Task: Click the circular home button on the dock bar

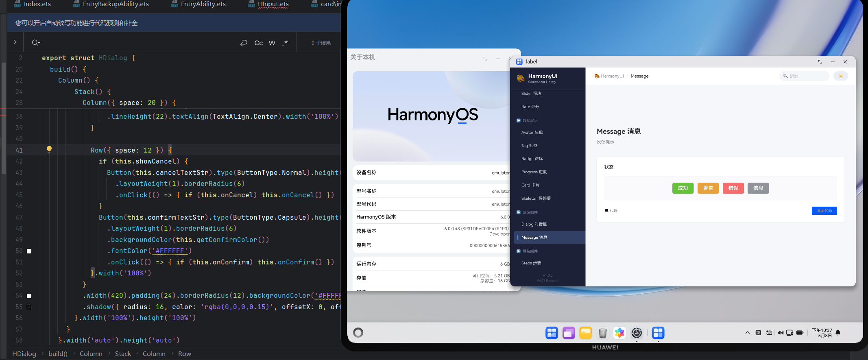Action: [358, 333]
